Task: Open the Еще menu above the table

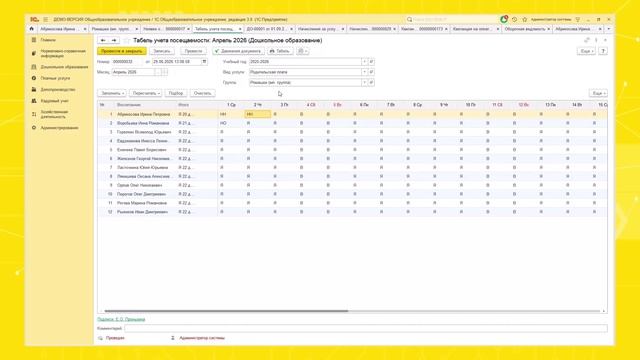Action: pos(598,93)
